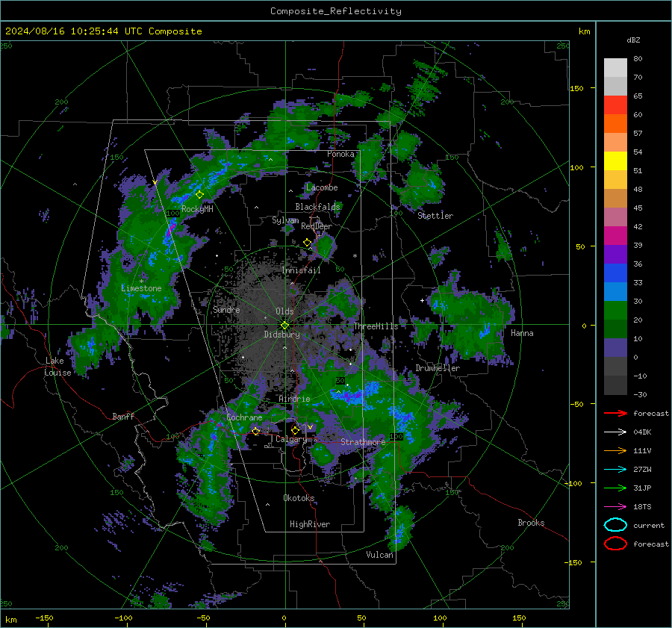Click the Vulcan town label

click(x=380, y=555)
